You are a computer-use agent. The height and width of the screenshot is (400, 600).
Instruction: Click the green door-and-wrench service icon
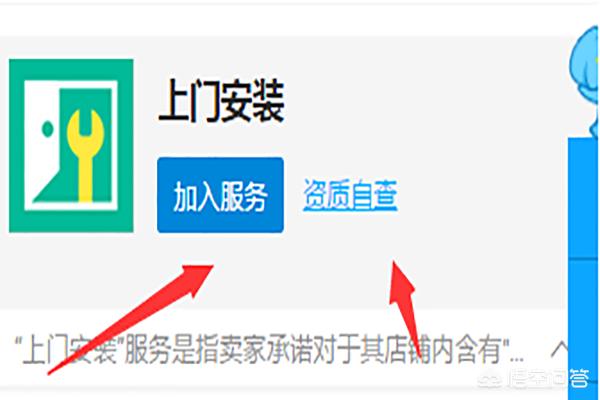coord(71,145)
